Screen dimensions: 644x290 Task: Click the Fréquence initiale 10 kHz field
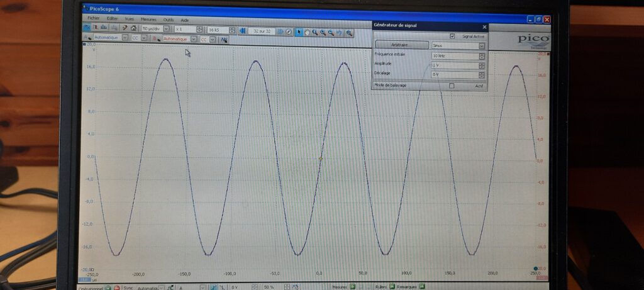(x=455, y=56)
